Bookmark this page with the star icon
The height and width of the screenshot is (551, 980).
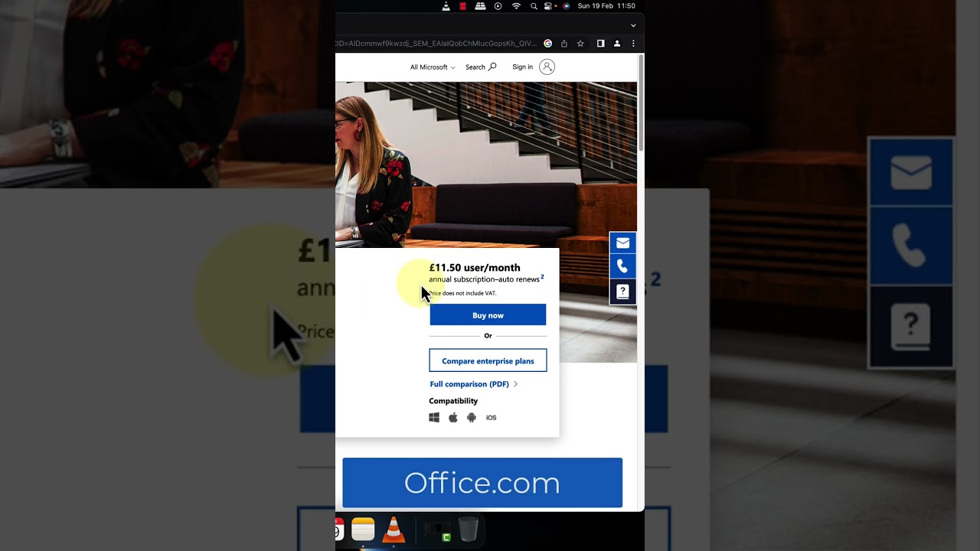point(580,44)
